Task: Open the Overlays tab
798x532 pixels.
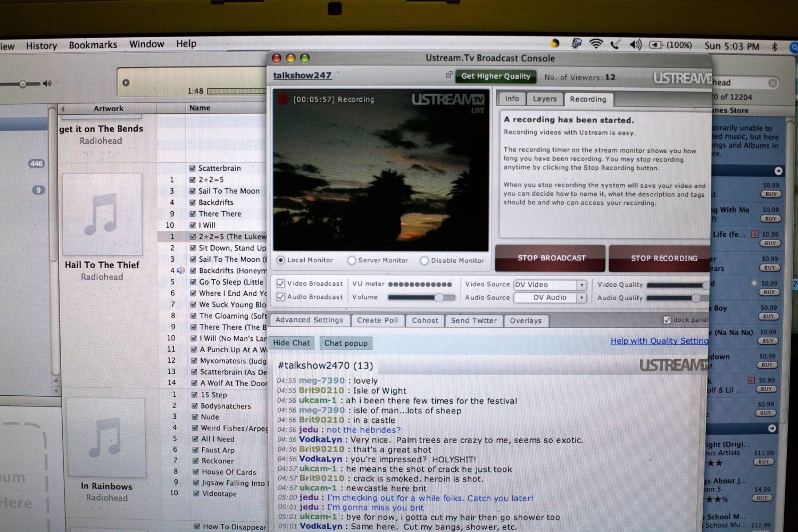Action: coord(526,321)
